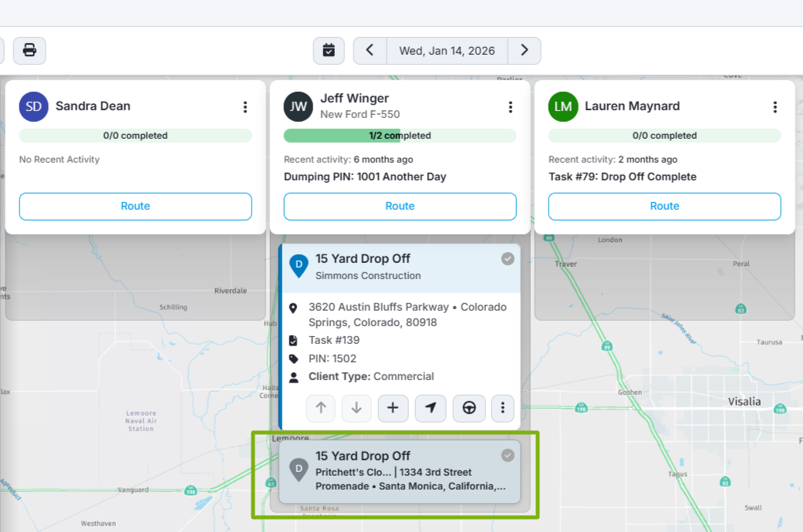This screenshot has height=532, width=803.
Task: Click Route button for Sandra Dean
Action: tap(136, 207)
